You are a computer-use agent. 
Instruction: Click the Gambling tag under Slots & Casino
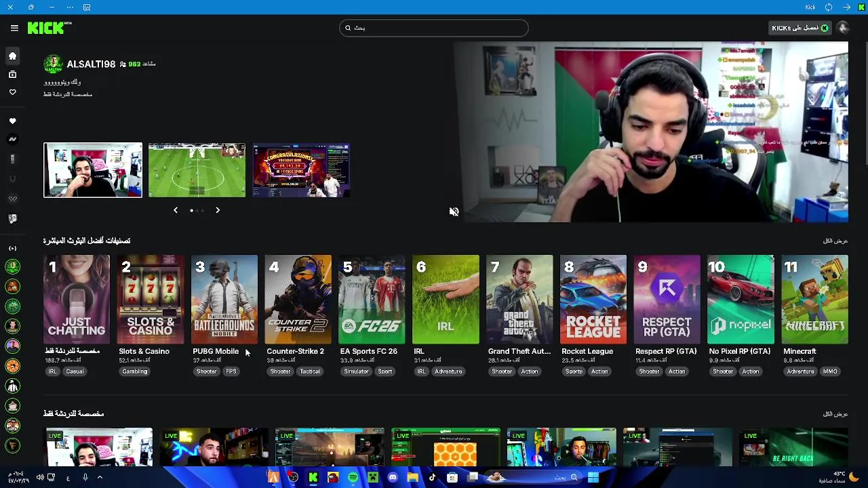click(134, 371)
